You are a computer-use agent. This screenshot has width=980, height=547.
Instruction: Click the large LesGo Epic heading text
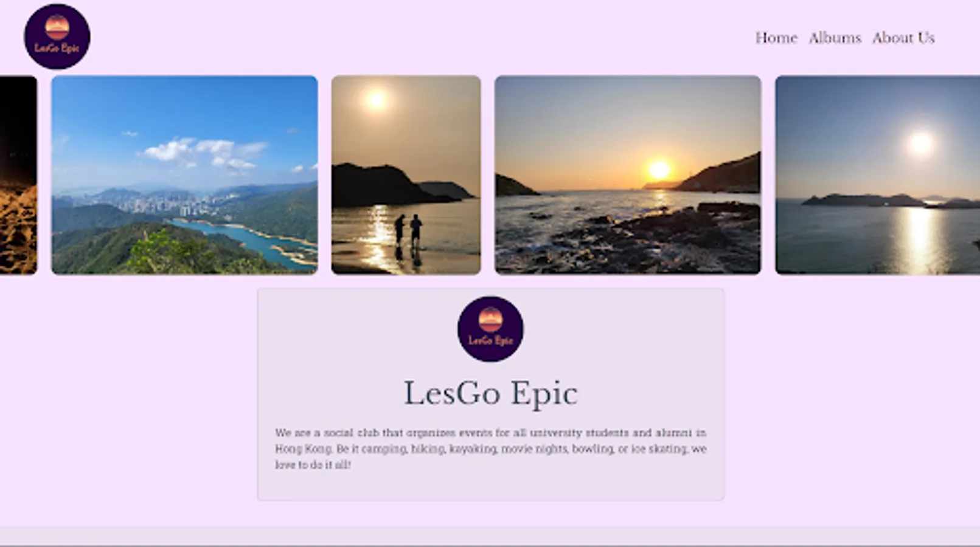coord(490,393)
